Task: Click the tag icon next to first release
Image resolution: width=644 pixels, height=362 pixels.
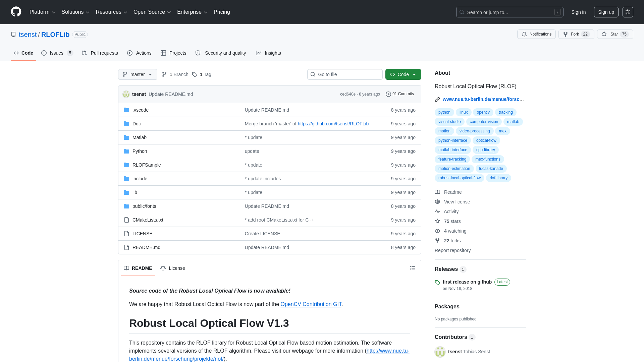Action: point(437,283)
